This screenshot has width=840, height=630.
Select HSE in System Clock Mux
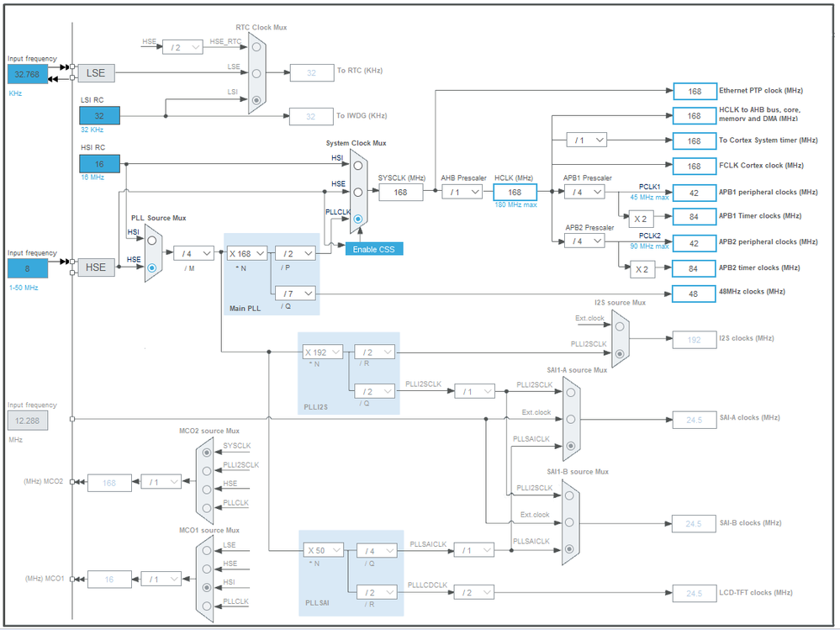coord(358,193)
